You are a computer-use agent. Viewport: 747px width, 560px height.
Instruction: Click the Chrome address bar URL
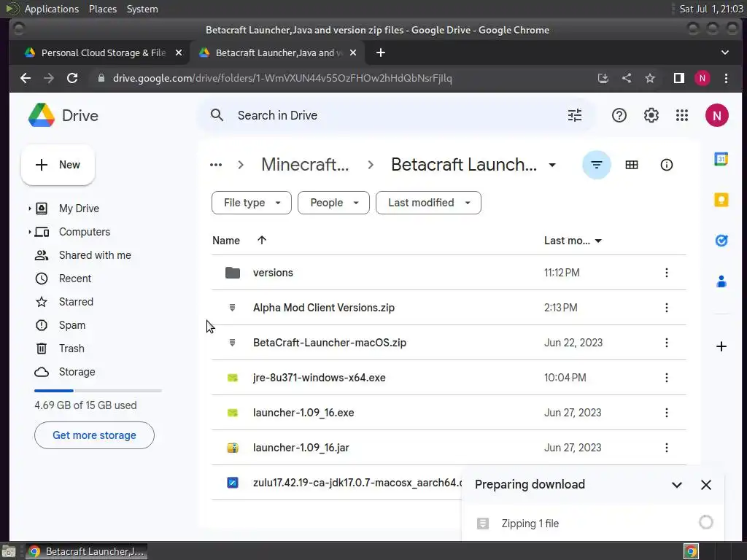282,78
